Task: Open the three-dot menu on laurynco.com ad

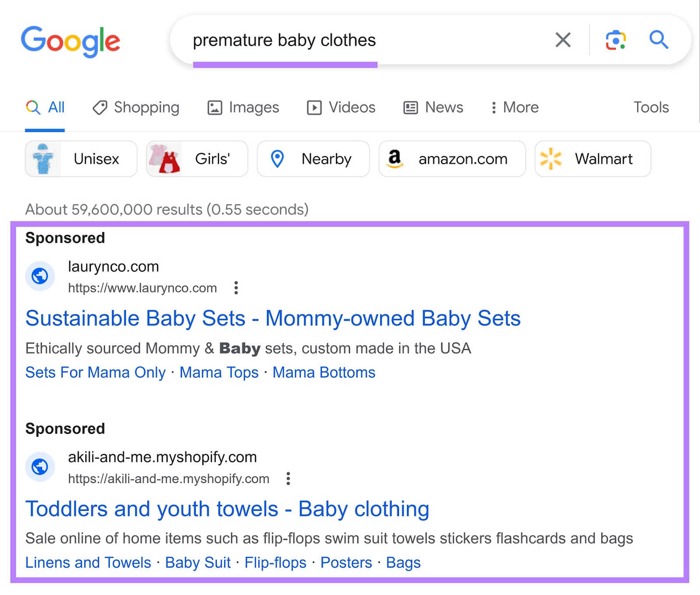Action: coord(236,288)
